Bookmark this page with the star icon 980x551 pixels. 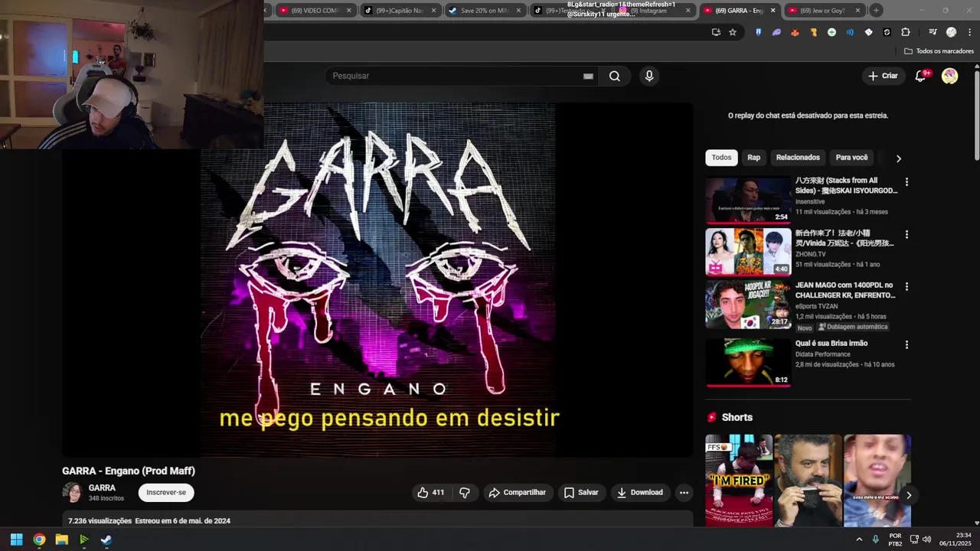coord(733,32)
